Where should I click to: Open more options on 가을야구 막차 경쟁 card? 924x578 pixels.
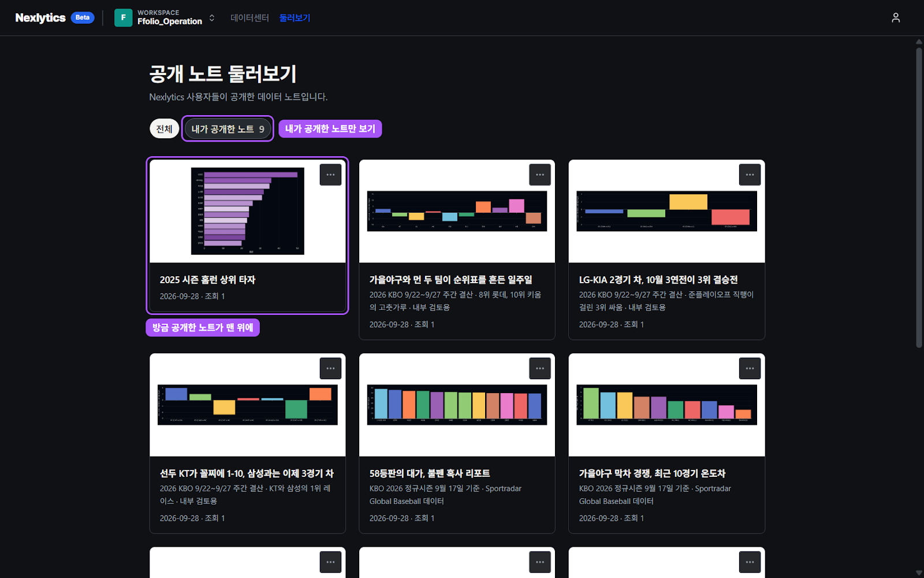coord(750,368)
